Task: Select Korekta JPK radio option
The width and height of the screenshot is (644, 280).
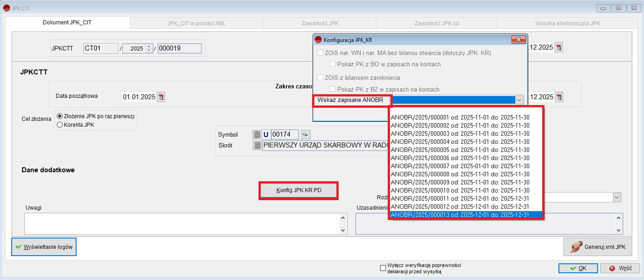Action: pos(59,124)
